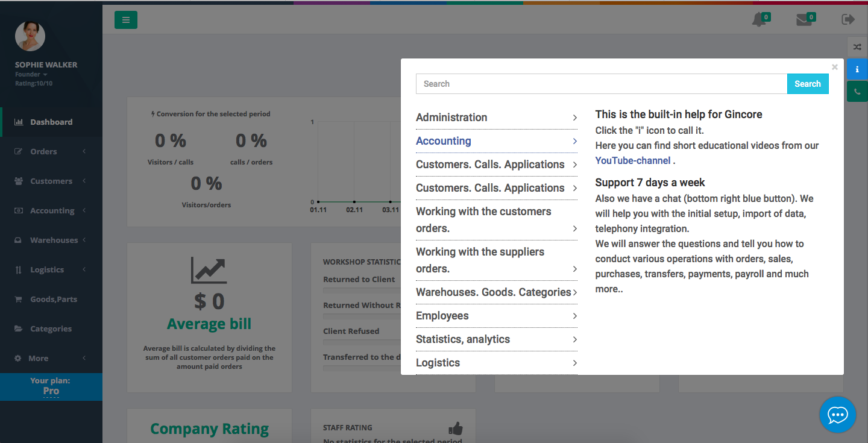This screenshot has height=443, width=868.
Task: Follow the YouTube-channel link
Action: pyautogui.click(x=633, y=160)
